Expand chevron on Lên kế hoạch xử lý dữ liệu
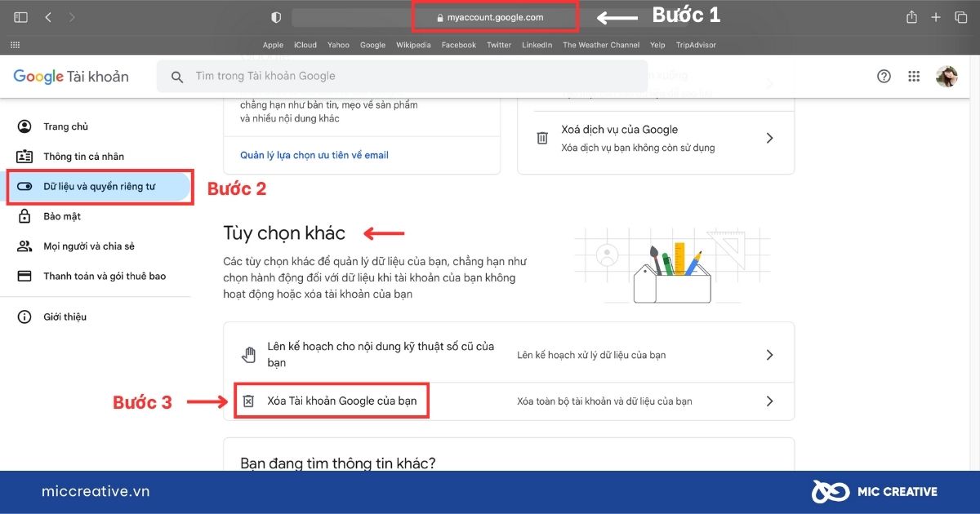Viewport: 980px width, 514px height. pos(769,355)
